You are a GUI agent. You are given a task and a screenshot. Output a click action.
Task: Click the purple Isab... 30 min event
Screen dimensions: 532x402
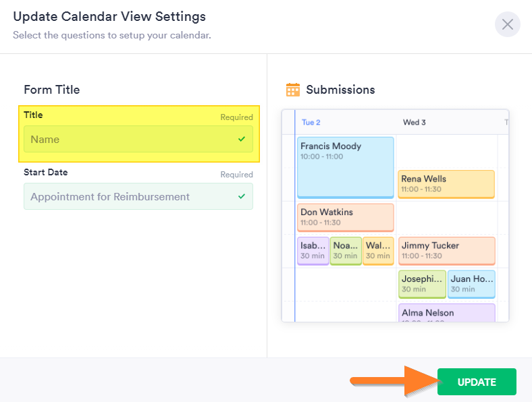(313, 251)
